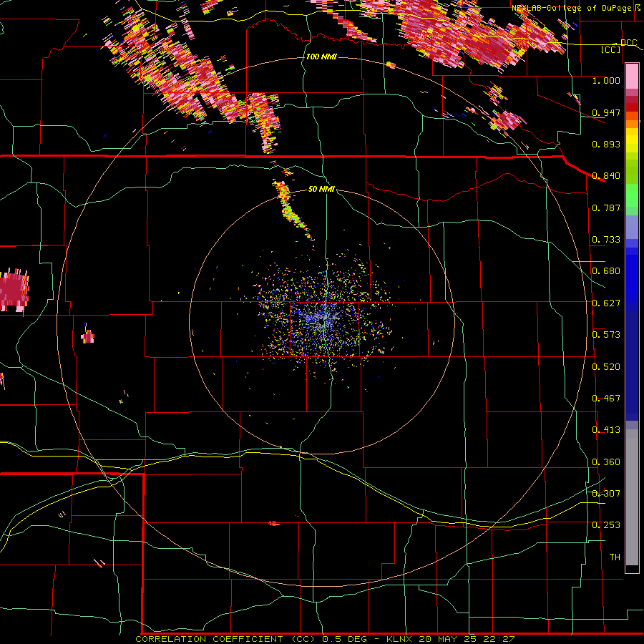Click the TH label on the color scale
Screen dimensions: 644x644
615,557
